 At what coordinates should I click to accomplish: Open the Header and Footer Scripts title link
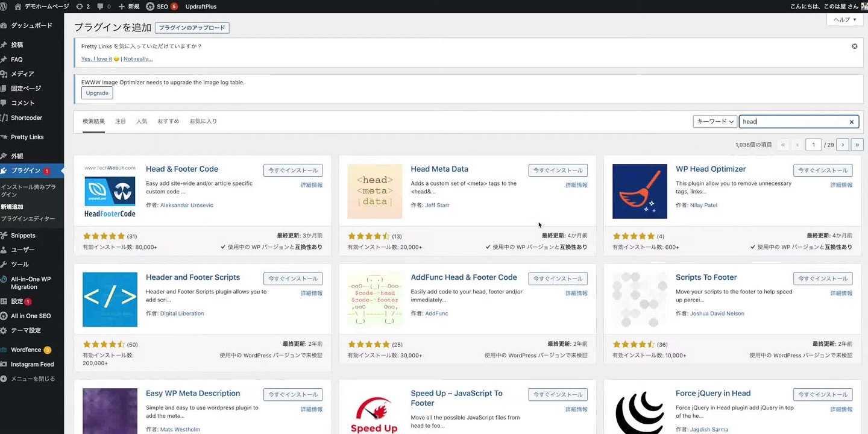click(x=193, y=277)
